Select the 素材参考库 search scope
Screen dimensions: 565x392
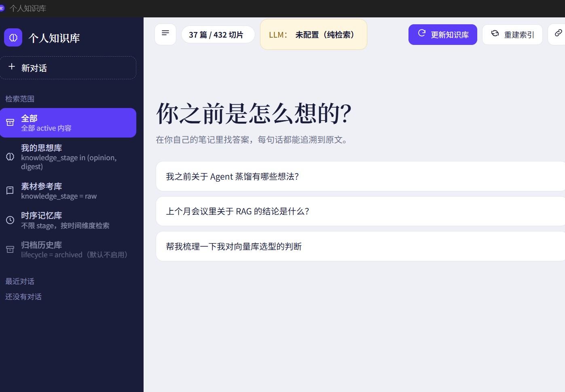(x=68, y=191)
